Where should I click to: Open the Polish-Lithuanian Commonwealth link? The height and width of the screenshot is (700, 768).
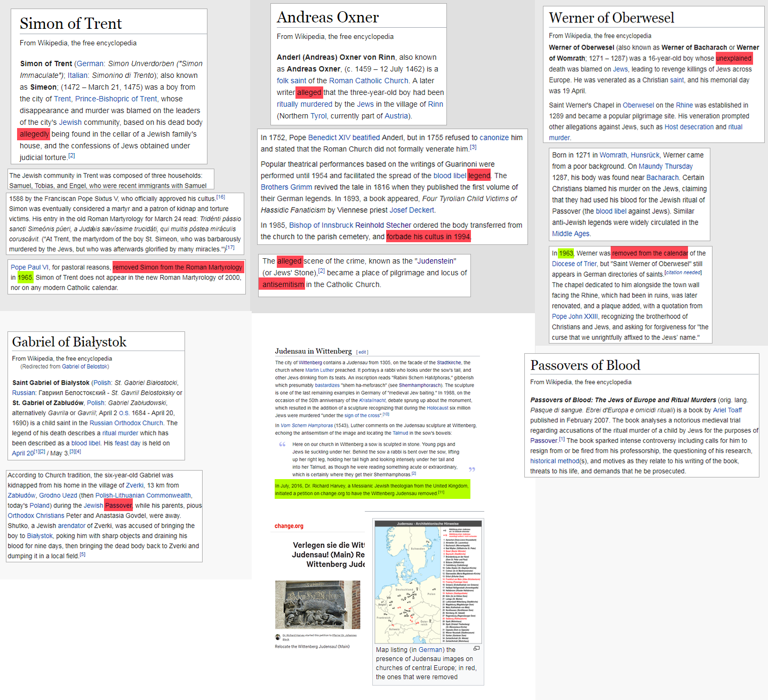tap(143, 496)
